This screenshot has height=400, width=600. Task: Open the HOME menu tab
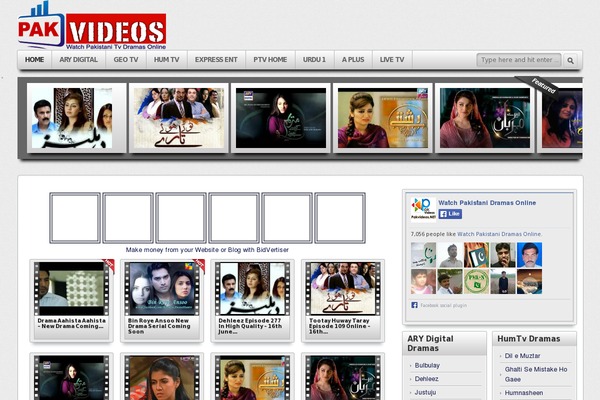coord(34,60)
